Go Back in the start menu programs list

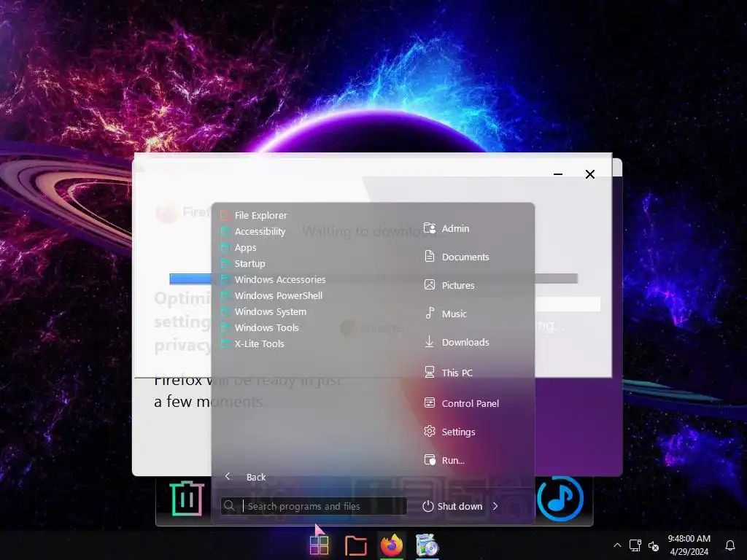pos(245,477)
